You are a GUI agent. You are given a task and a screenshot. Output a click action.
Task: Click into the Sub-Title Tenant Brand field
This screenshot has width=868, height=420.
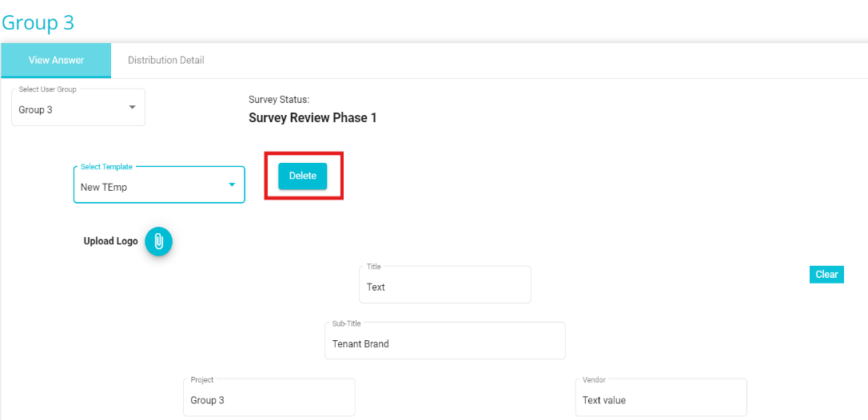coord(445,341)
